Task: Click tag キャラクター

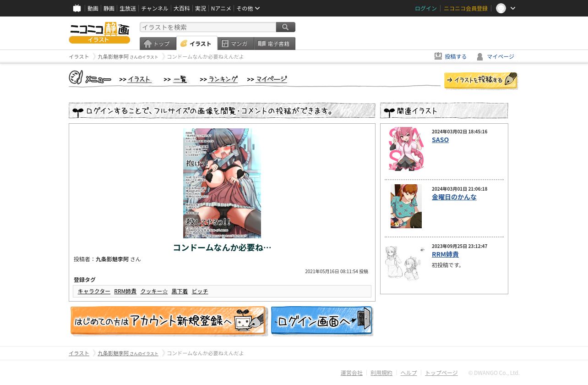Action: (x=94, y=291)
